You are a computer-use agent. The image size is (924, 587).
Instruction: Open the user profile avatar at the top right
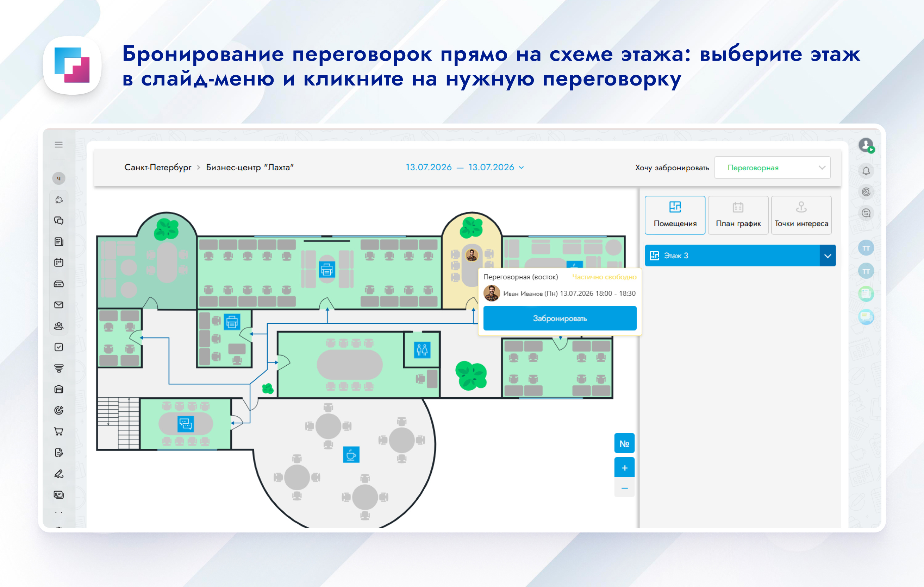point(866,145)
